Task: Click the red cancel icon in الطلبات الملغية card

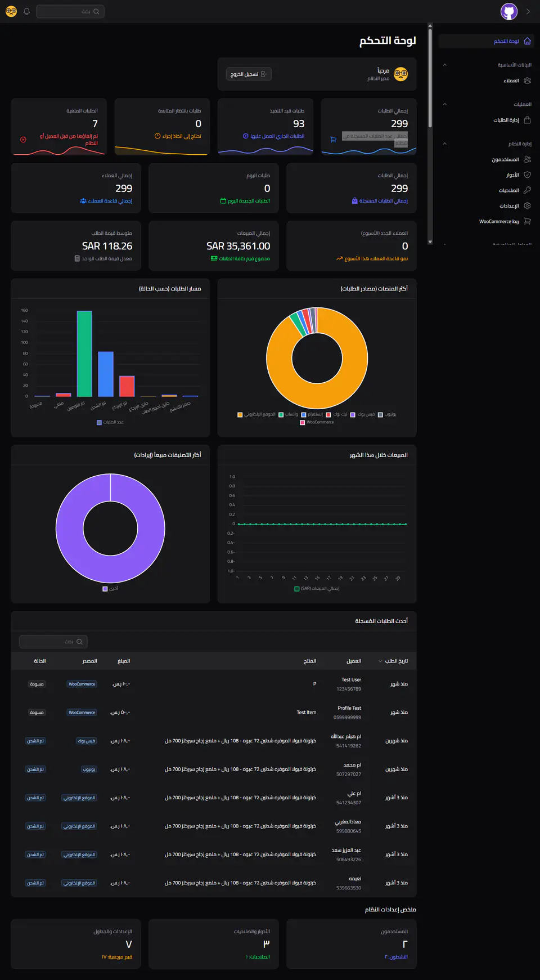Action: (23, 140)
